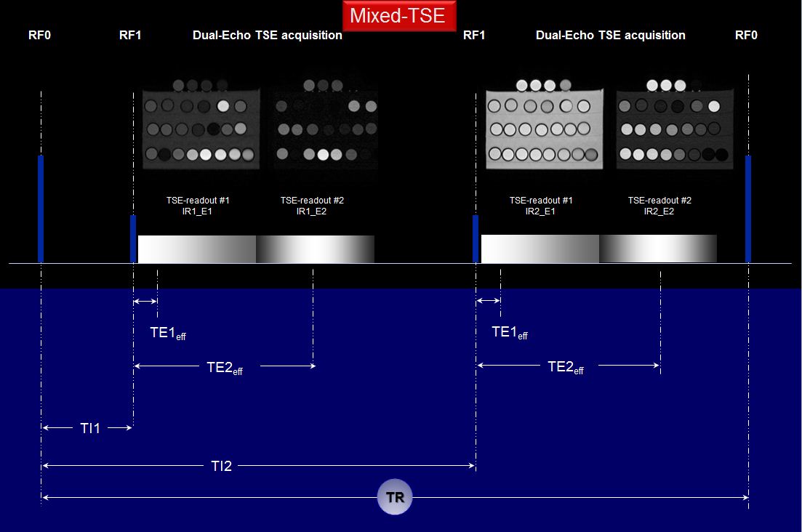This screenshot has width=802, height=532.
Task: Click the short blue RF1 pulse before IR1_E1 readout
Action: 133,238
